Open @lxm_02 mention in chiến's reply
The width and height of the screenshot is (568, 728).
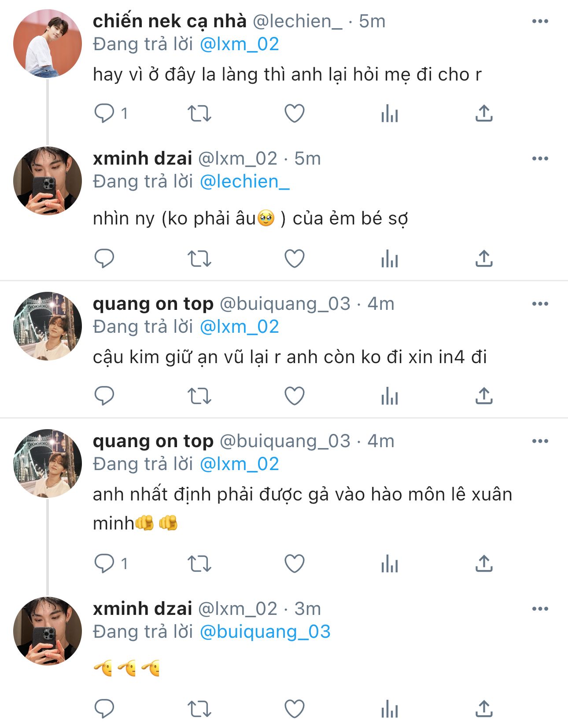pyautogui.click(x=239, y=44)
